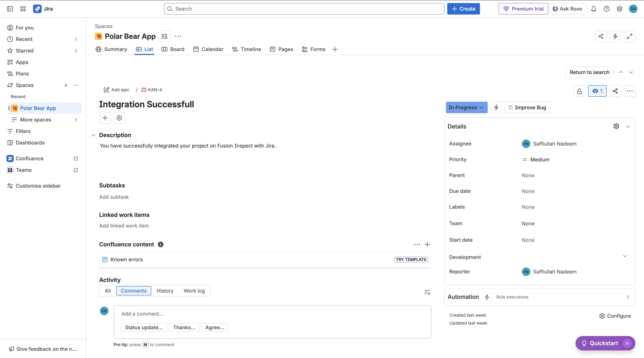Dismiss the purple Quickstart pill
The height and width of the screenshot is (358, 644).
tap(627, 343)
